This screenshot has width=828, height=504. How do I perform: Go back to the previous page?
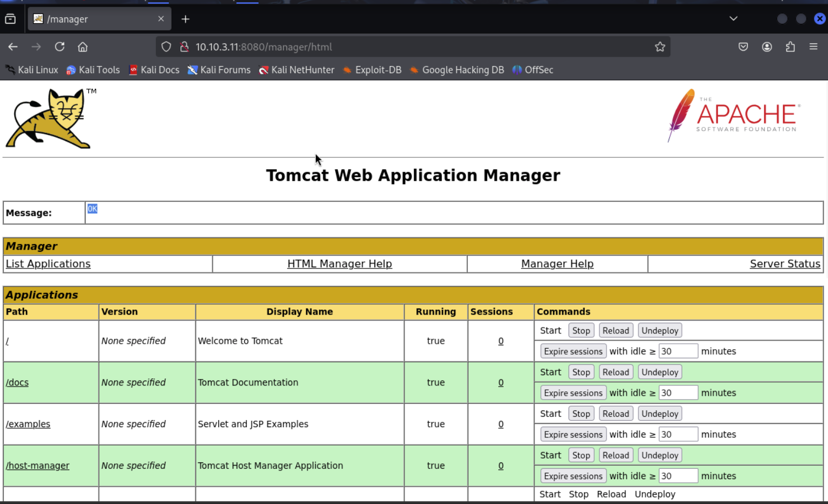(13, 47)
